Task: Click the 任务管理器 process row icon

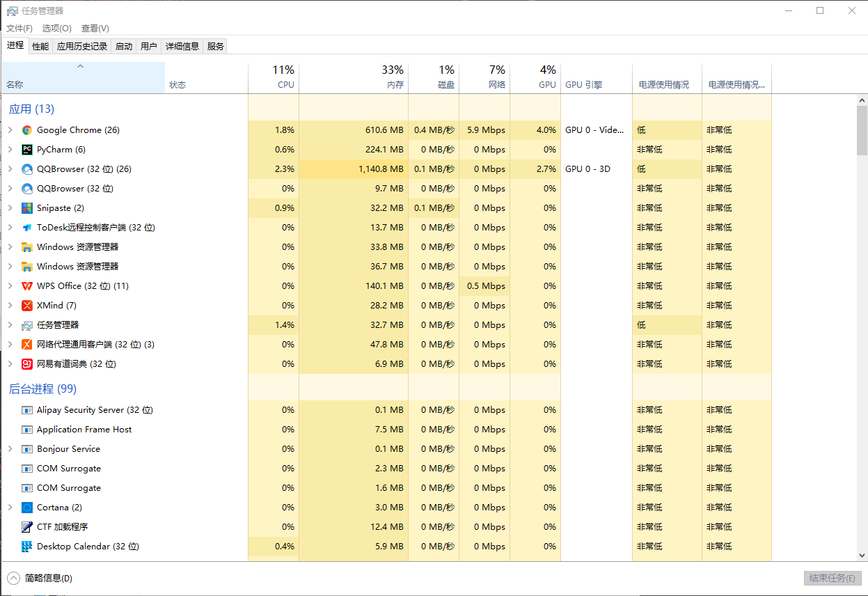Action: tap(27, 325)
